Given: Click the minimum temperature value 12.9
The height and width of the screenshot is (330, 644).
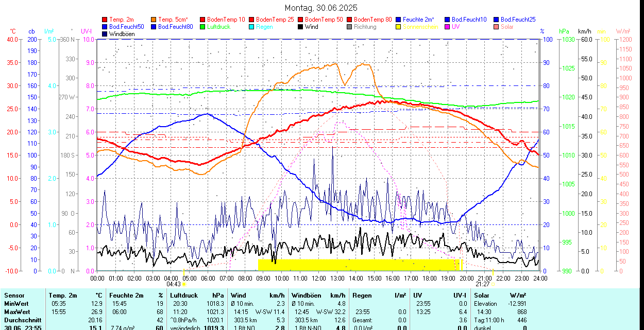Looking at the screenshot, I should coord(97,304).
